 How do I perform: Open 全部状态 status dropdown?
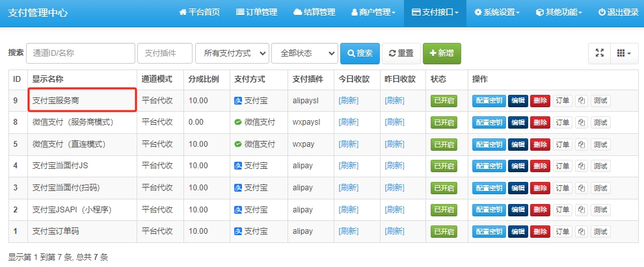tap(304, 53)
